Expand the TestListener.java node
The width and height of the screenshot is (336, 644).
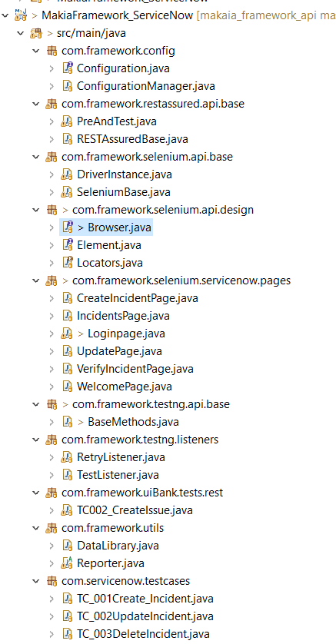tap(52, 474)
